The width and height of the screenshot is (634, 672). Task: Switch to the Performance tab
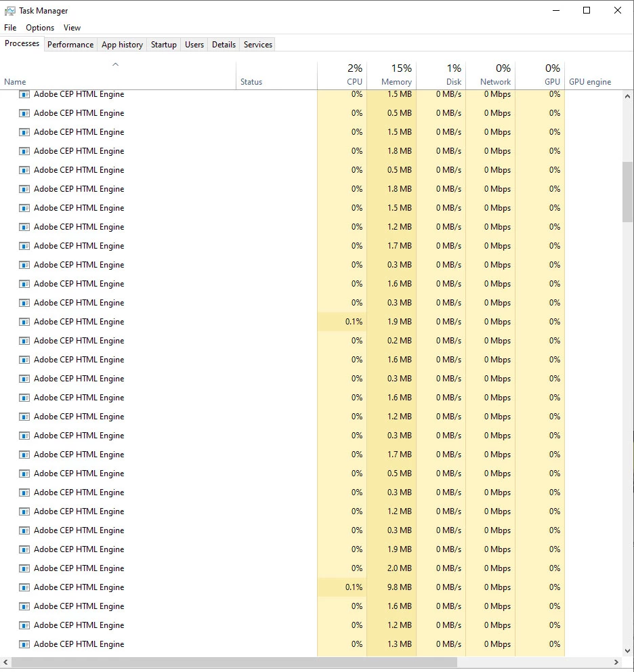[x=70, y=45]
